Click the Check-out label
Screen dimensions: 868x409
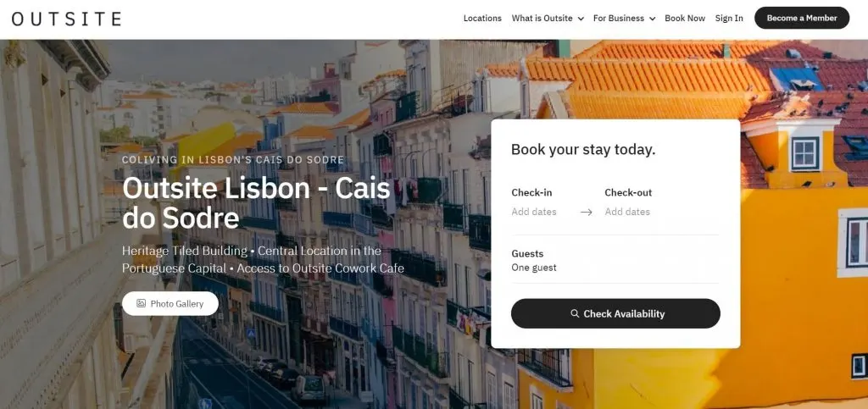click(x=628, y=193)
